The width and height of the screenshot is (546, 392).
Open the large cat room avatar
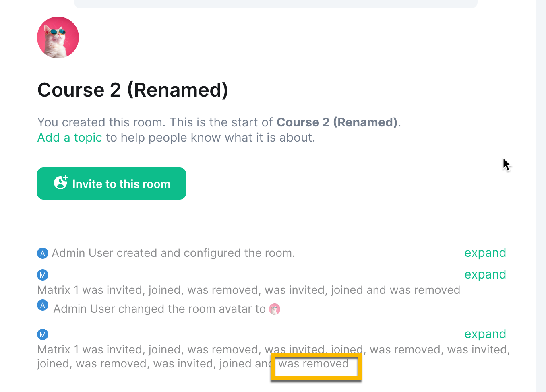[x=58, y=37]
